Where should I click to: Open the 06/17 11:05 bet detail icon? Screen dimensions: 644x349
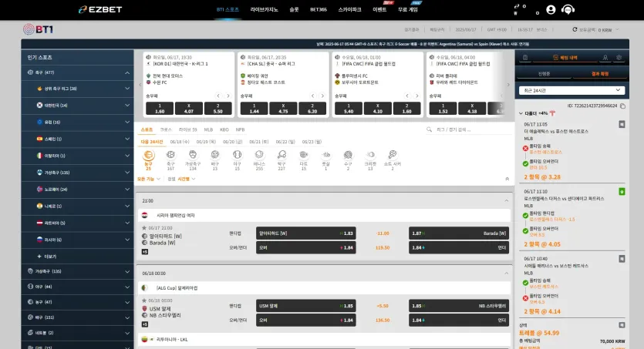[622, 124]
